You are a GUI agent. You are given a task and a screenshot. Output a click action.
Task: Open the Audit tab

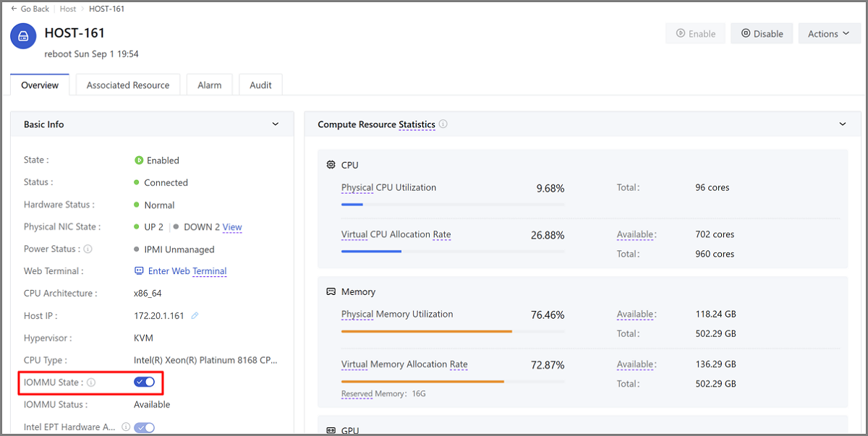coord(260,85)
